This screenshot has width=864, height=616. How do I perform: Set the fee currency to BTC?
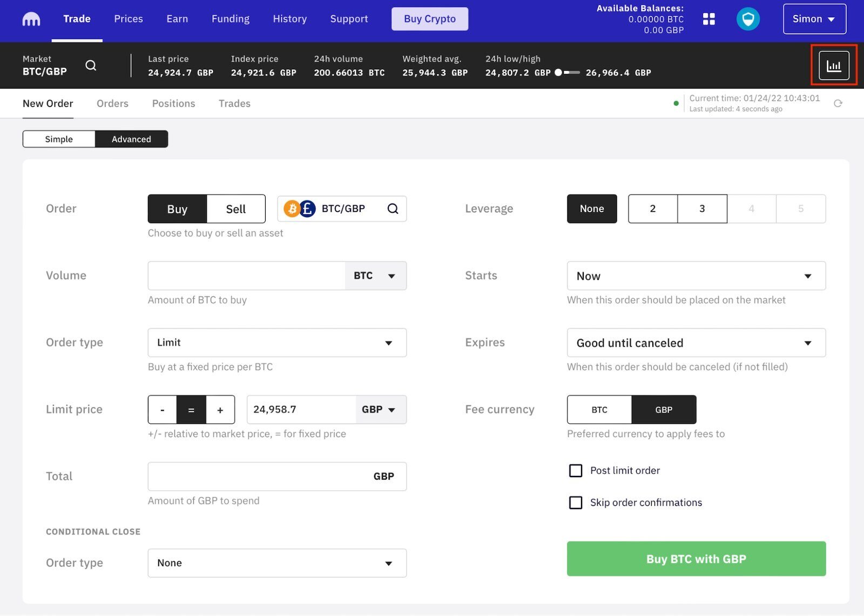point(599,410)
